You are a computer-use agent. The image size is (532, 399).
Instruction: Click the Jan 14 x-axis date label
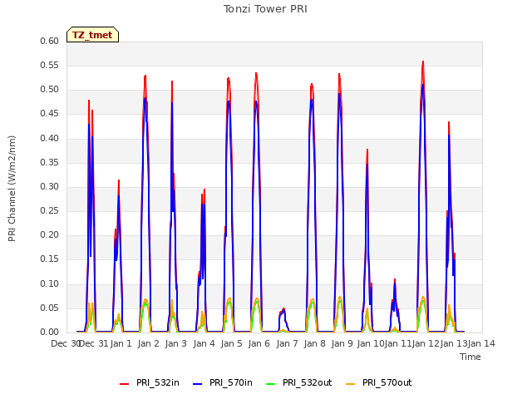click(481, 343)
